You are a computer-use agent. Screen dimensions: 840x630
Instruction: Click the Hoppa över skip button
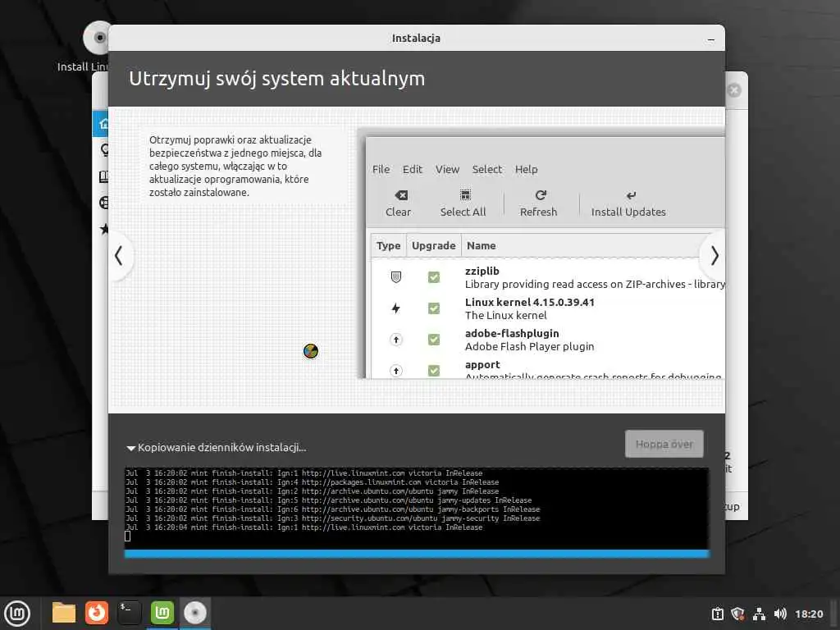tap(664, 444)
